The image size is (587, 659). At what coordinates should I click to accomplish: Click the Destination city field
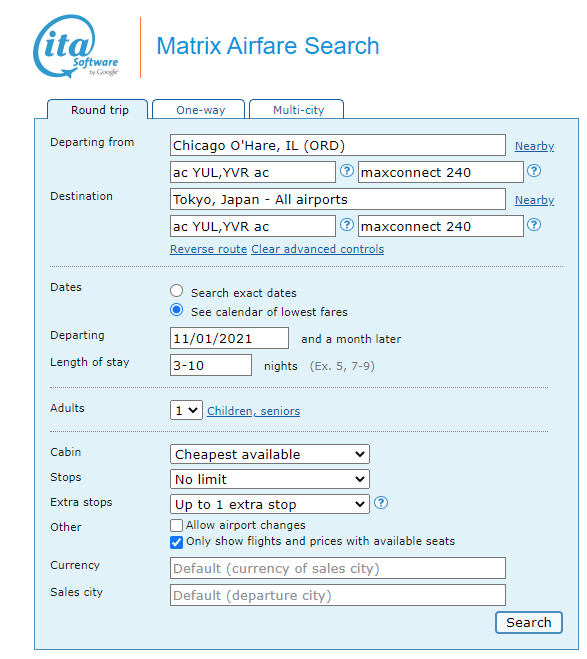click(338, 199)
